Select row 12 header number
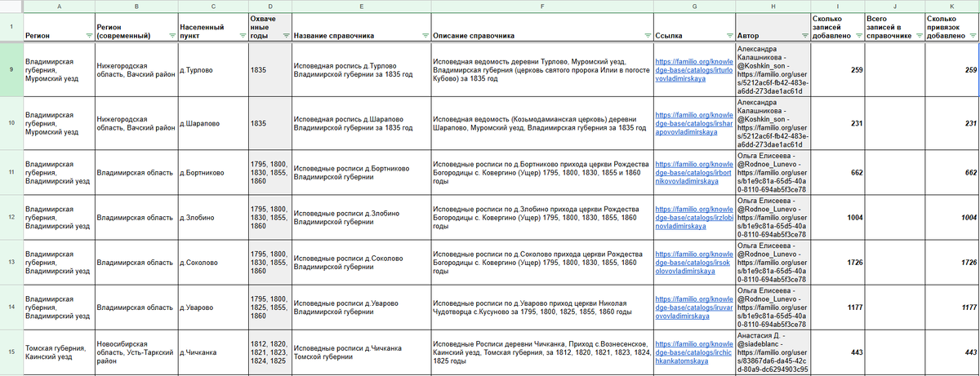Viewport: 980px width, 376px height. [x=11, y=217]
